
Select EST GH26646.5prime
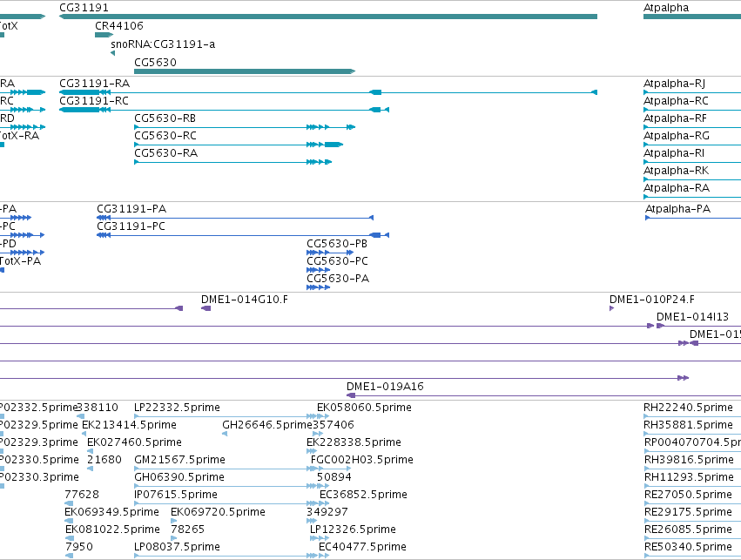pyautogui.click(x=267, y=425)
